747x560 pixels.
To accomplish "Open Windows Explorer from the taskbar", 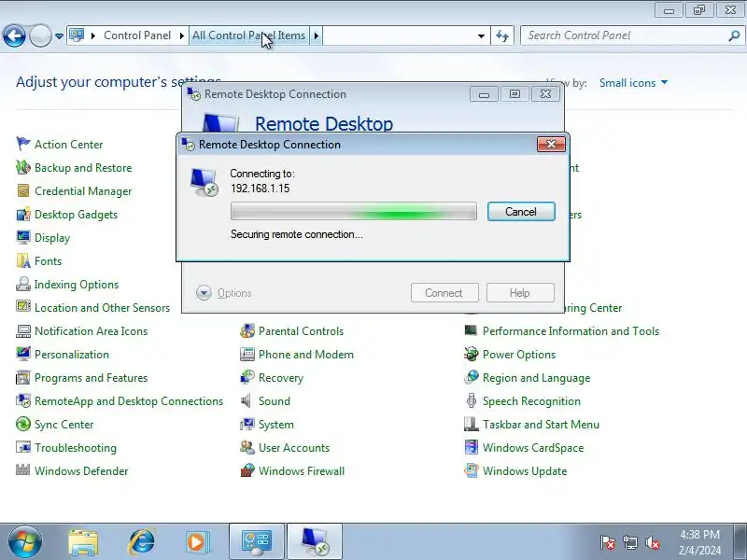I will click(x=83, y=542).
